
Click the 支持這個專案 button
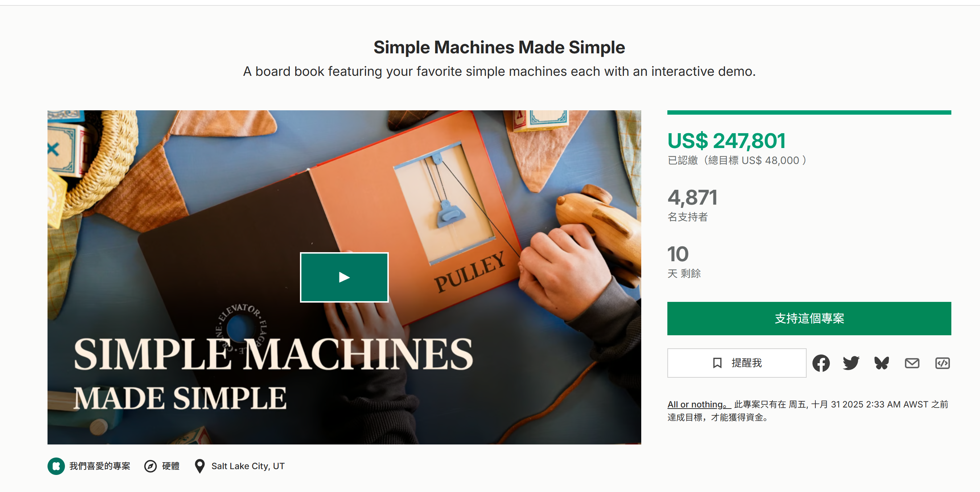pyautogui.click(x=809, y=318)
